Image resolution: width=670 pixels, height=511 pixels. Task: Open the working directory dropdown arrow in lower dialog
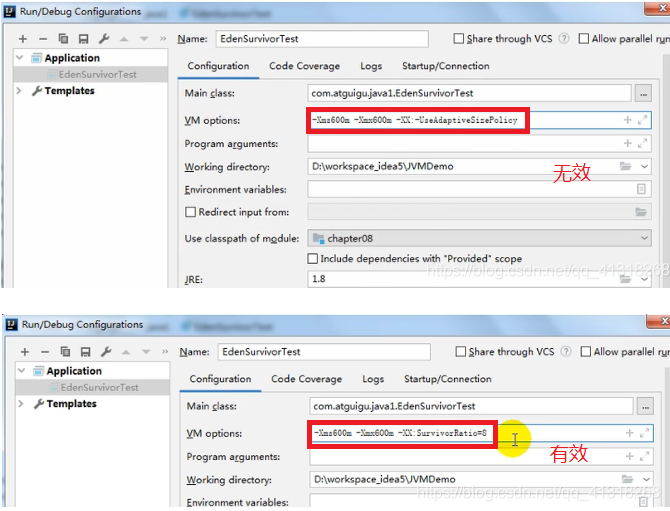click(x=646, y=479)
